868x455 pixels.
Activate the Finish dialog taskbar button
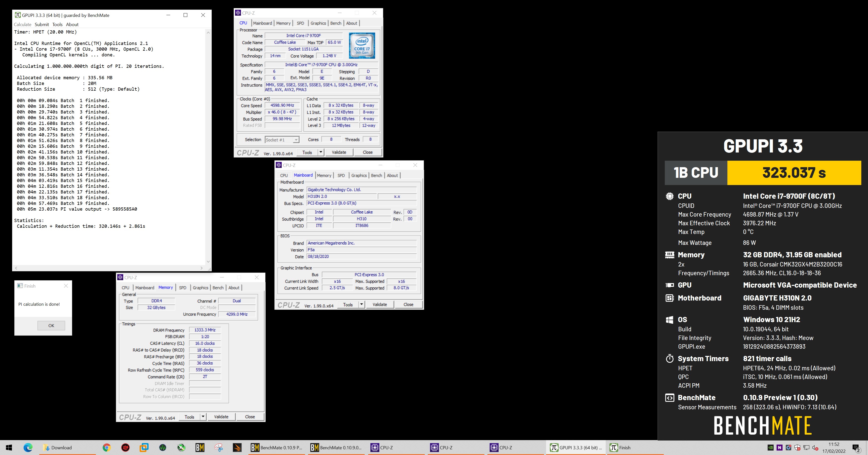pyautogui.click(x=635, y=448)
